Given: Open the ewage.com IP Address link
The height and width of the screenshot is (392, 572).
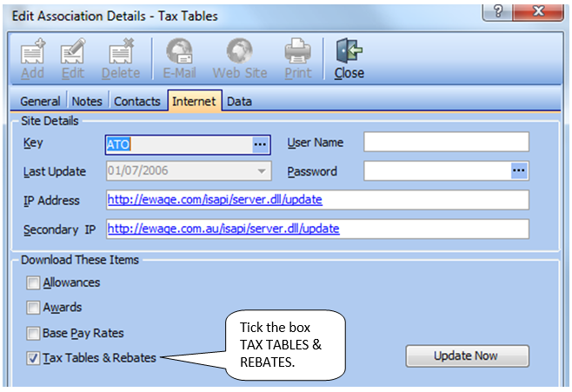Looking at the screenshot, I should click(215, 199).
